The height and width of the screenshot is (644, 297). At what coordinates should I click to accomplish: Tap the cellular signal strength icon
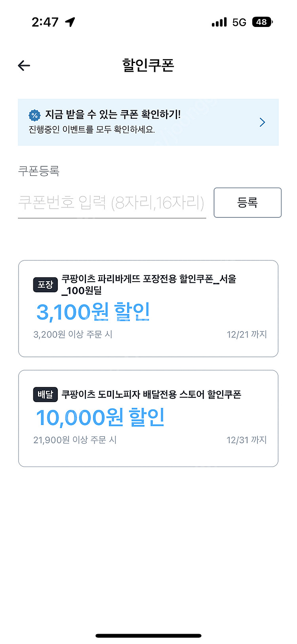pos(219,22)
